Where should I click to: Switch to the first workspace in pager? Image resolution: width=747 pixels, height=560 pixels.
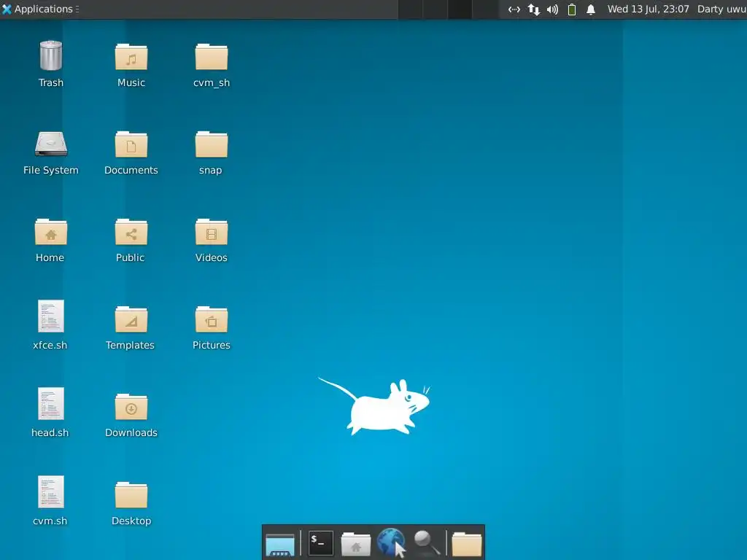[410, 9]
